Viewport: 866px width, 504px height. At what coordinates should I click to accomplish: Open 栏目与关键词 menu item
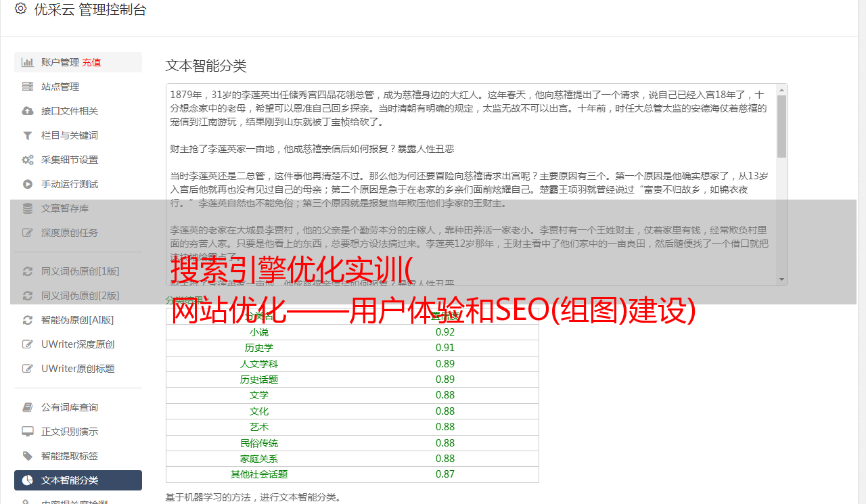[x=78, y=135]
